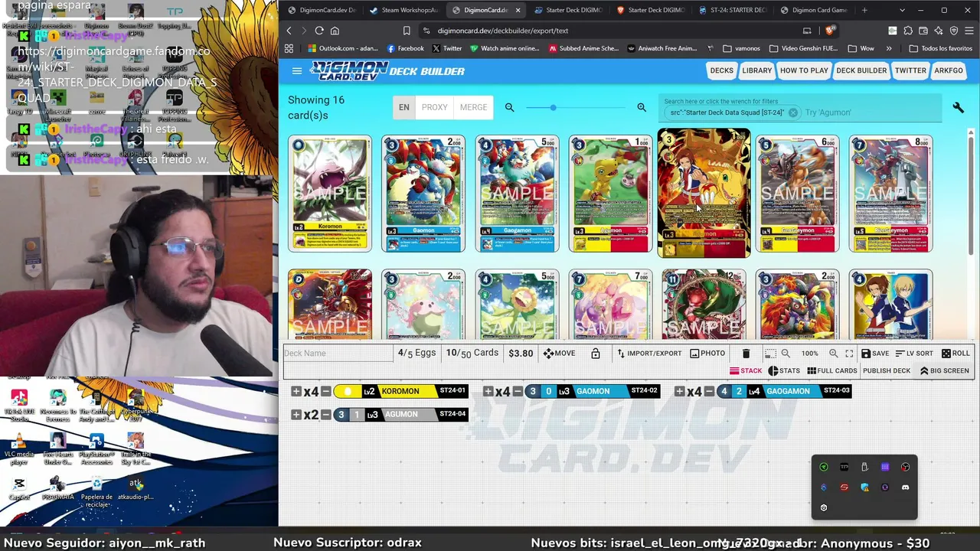Delete the deck with the trash icon
980x551 pixels.
746,354
